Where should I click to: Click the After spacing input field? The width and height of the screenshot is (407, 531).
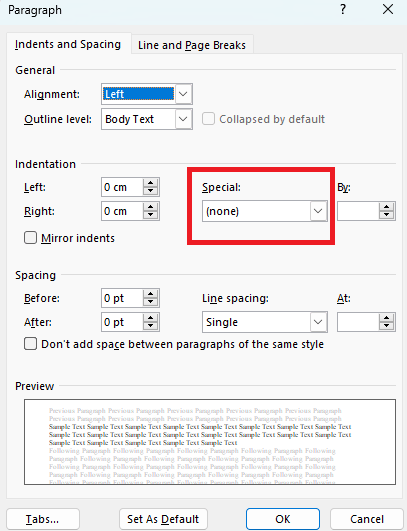(123, 322)
